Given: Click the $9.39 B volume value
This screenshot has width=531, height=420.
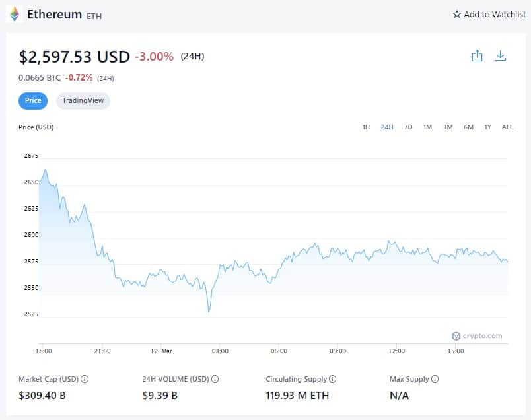Looking at the screenshot, I should [x=160, y=396].
